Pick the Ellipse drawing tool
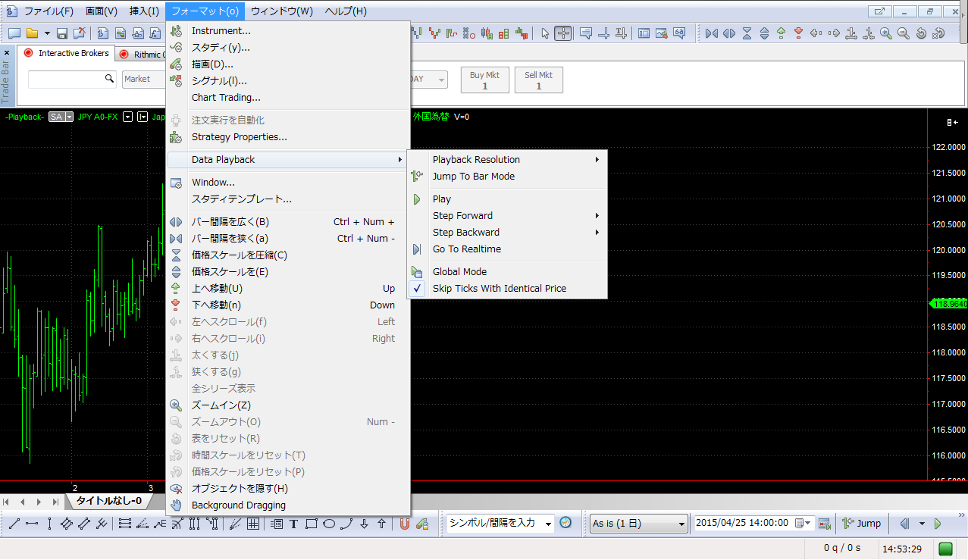The height and width of the screenshot is (560, 968). point(329,524)
